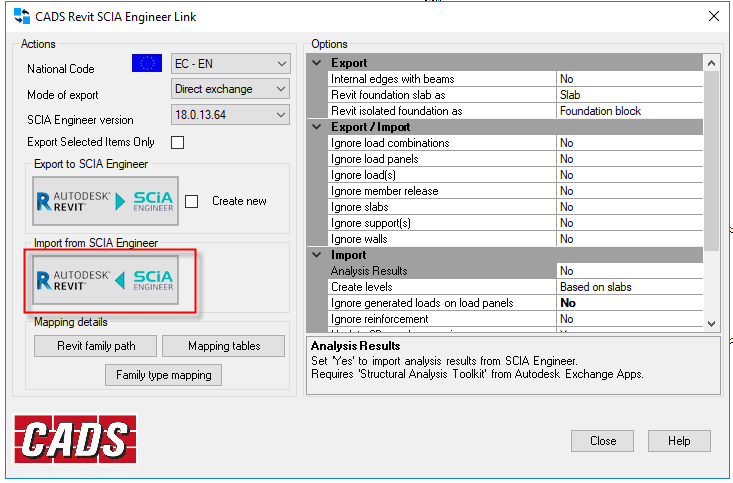Screen dimensions: 733x483
Task: Select the Ignore load panels option
Action: tap(516, 159)
